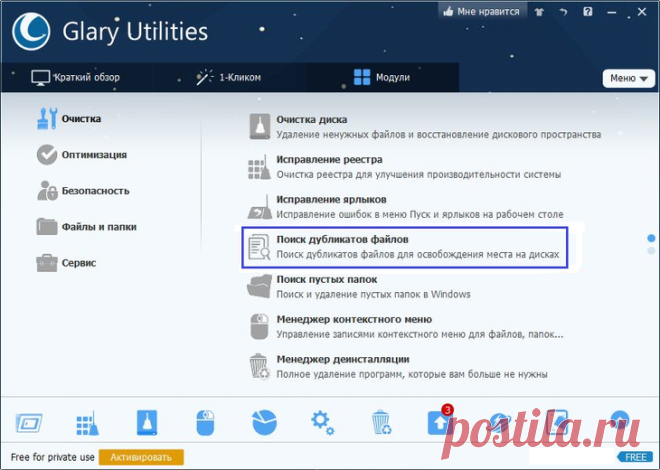
Task: Click the mouse context menu icon in bottom toolbar
Action: (x=205, y=422)
